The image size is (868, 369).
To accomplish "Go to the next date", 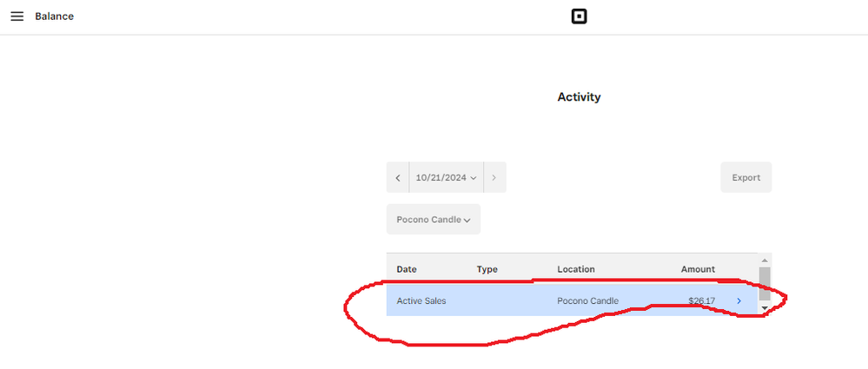I will tap(494, 178).
